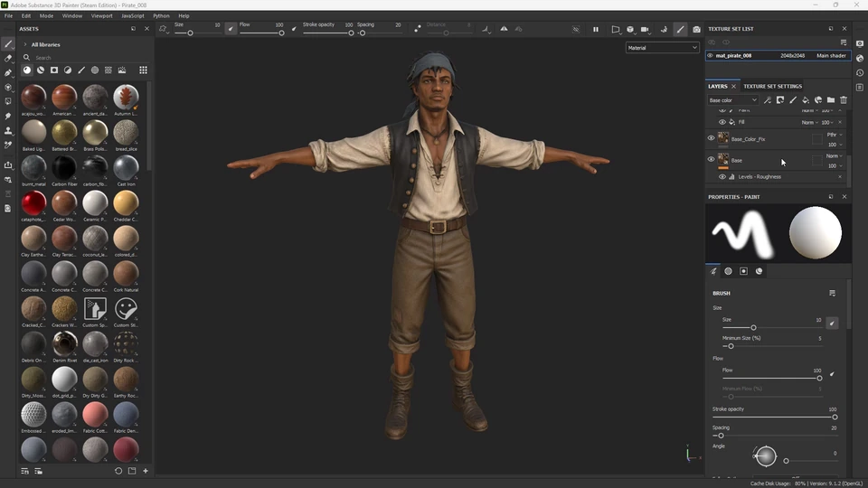The image size is (868, 488).
Task: Select the Carbon Fiber material thumbnail
Action: [x=64, y=168]
